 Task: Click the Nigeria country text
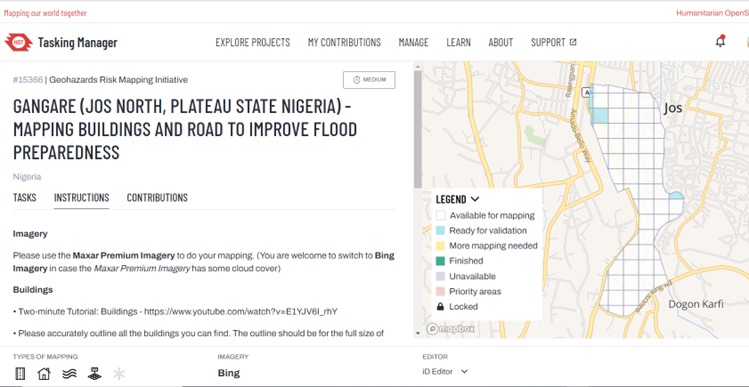[x=27, y=177]
